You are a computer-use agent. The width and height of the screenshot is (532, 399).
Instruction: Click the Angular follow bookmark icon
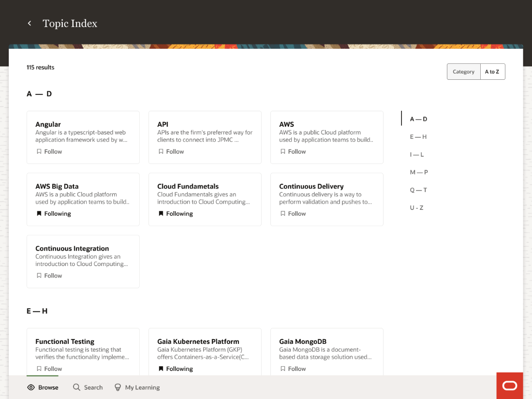click(39, 151)
